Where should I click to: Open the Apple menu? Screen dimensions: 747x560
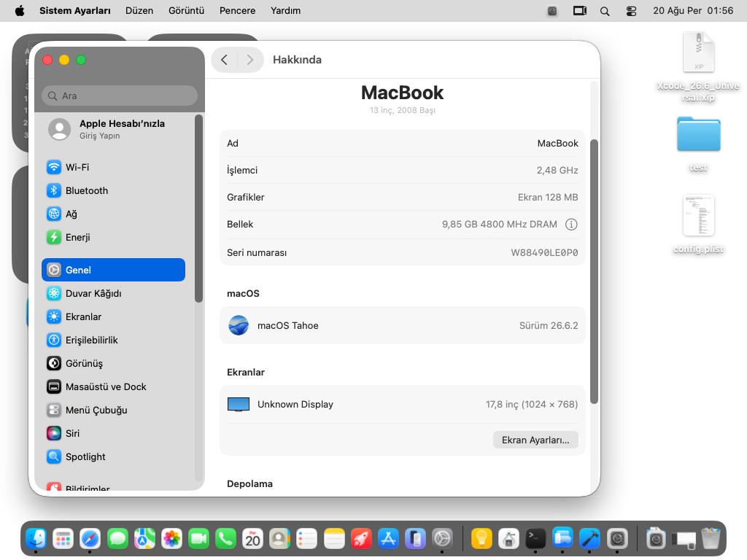pos(20,10)
